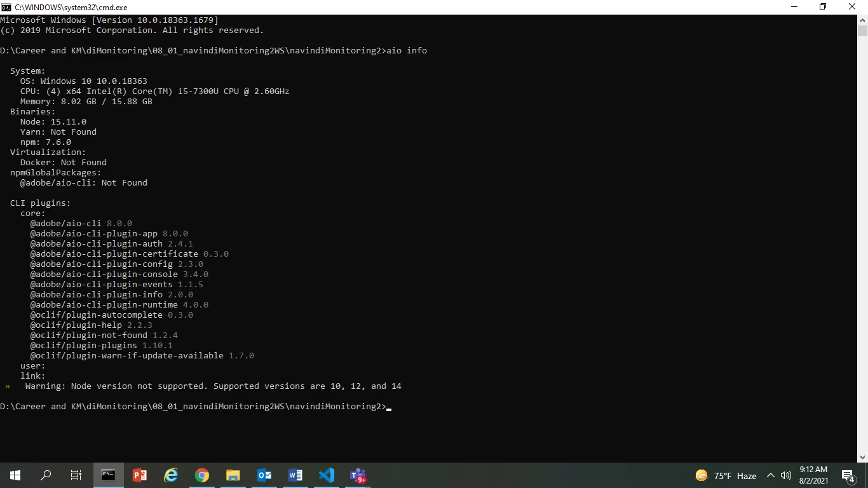The image size is (868, 488).
Task: Open File Explorer from the taskbar
Action: 233,475
